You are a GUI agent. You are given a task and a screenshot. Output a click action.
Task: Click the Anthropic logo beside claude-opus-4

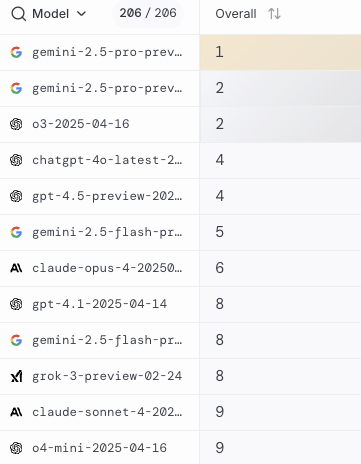16,268
